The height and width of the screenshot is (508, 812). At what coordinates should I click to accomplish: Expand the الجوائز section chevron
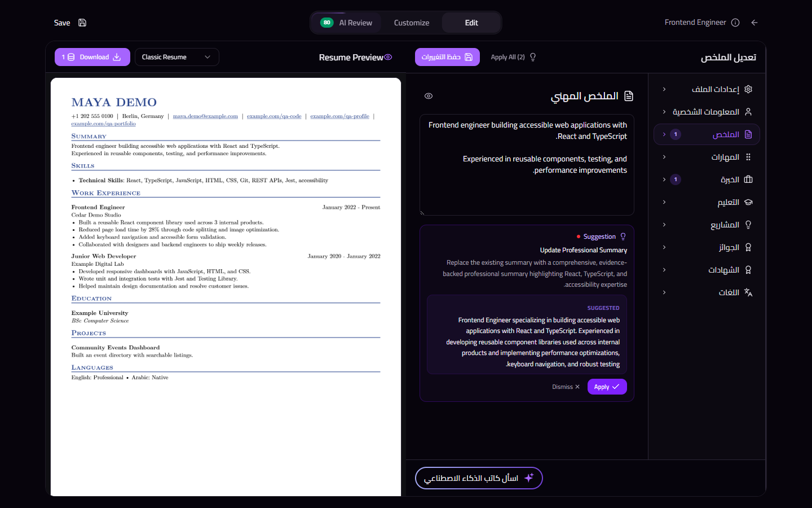pos(664,247)
